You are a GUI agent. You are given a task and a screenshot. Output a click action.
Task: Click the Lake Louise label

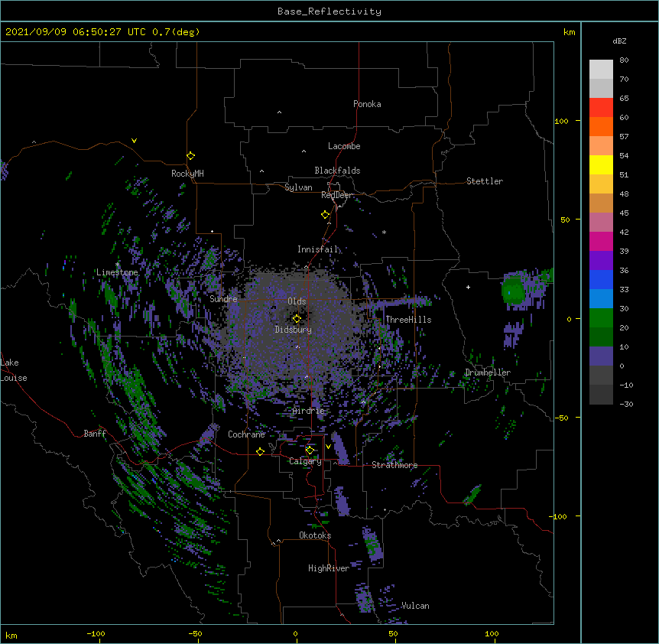pyautogui.click(x=14, y=370)
